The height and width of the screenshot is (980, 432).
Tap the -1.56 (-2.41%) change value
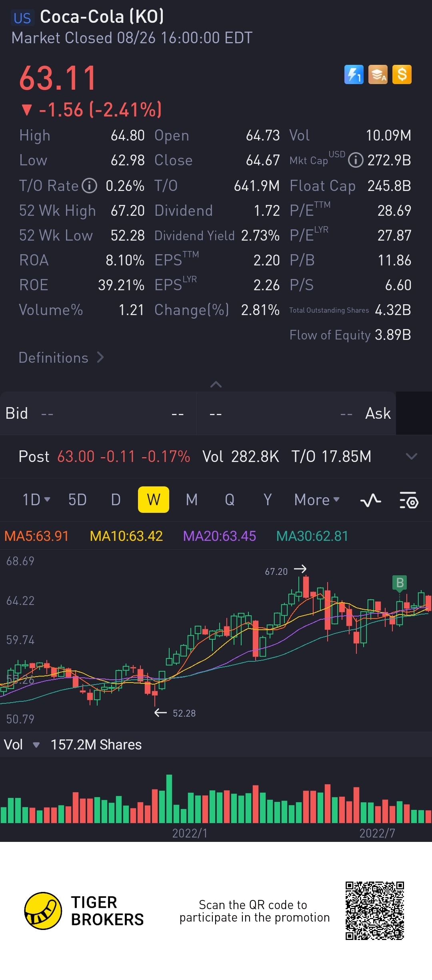coord(92,110)
